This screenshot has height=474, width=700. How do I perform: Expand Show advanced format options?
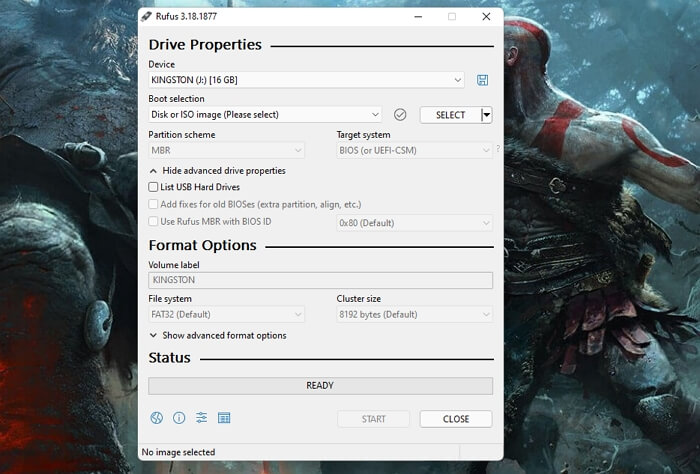[x=218, y=335]
